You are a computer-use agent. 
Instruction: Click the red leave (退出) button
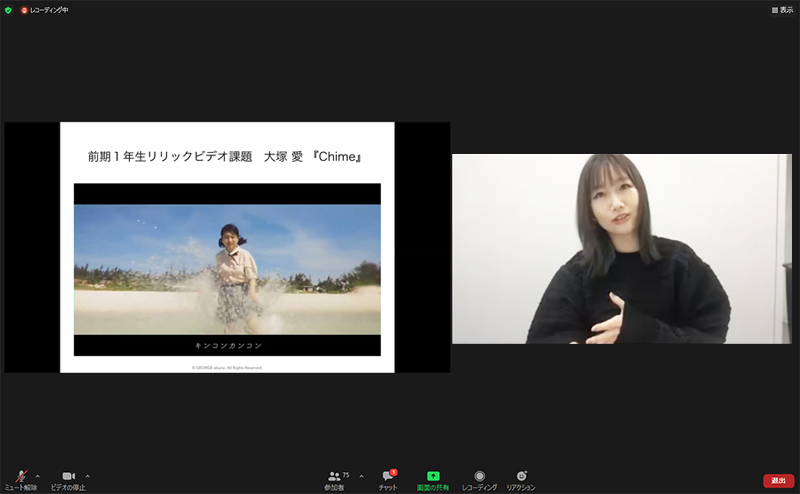pyautogui.click(x=778, y=480)
